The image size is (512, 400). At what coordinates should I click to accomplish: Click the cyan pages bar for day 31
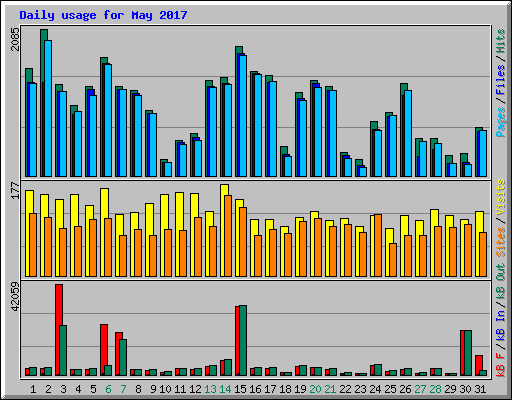pos(483,153)
